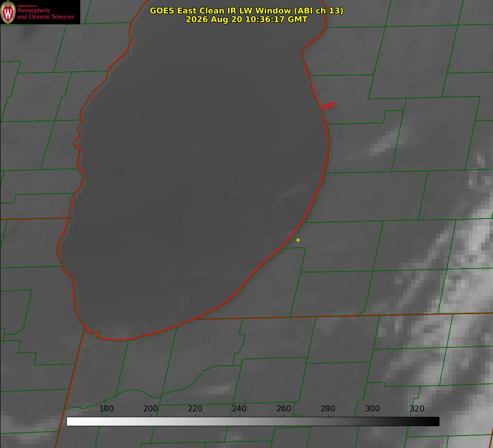Click the 180 colorbar tick label

106,408
